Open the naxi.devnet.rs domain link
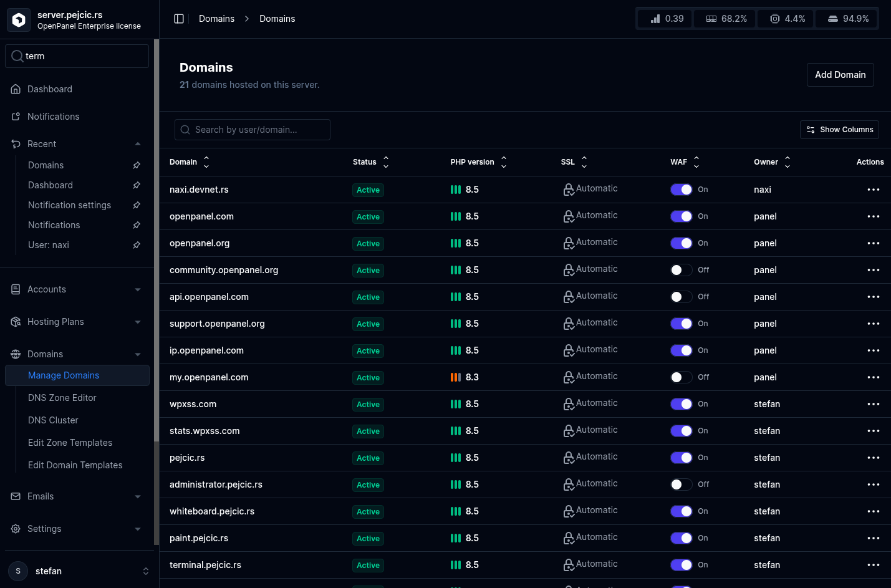 tap(199, 190)
